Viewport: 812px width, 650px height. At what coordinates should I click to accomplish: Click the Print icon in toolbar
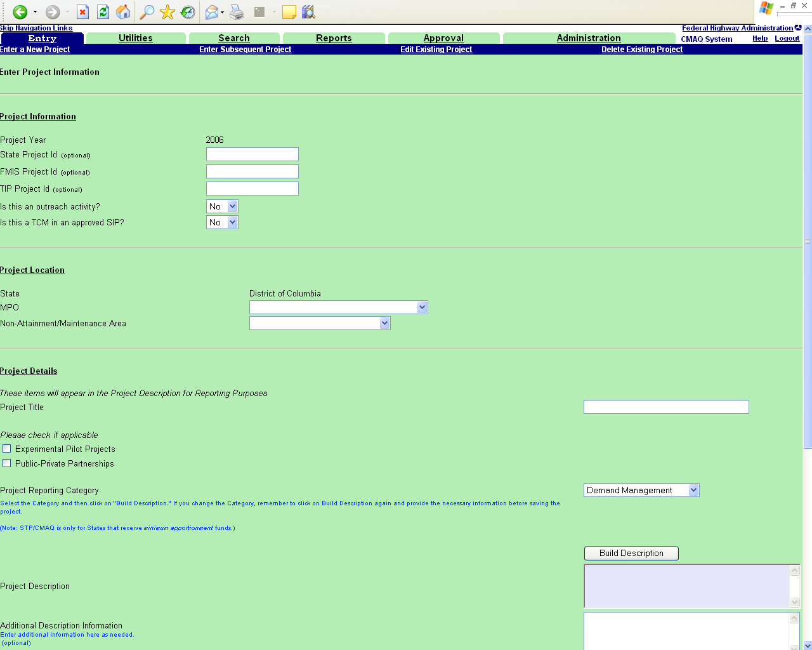237,12
